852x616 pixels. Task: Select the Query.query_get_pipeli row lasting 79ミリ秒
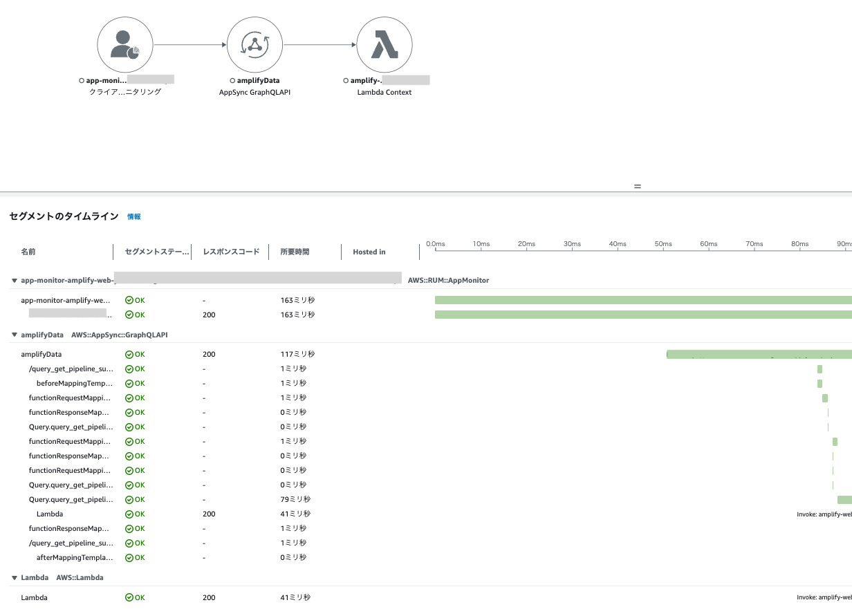pyautogui.click(x=71, y=499)
